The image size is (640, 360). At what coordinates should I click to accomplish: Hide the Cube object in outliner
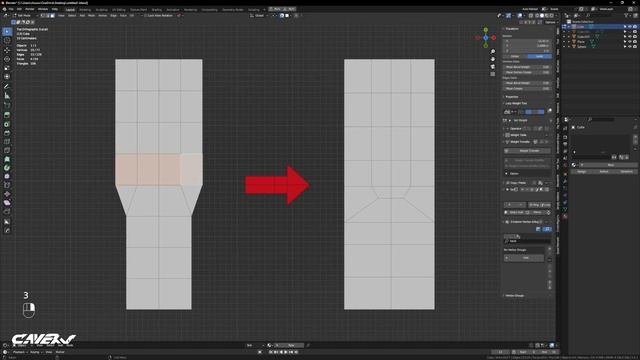coord(629,27)
